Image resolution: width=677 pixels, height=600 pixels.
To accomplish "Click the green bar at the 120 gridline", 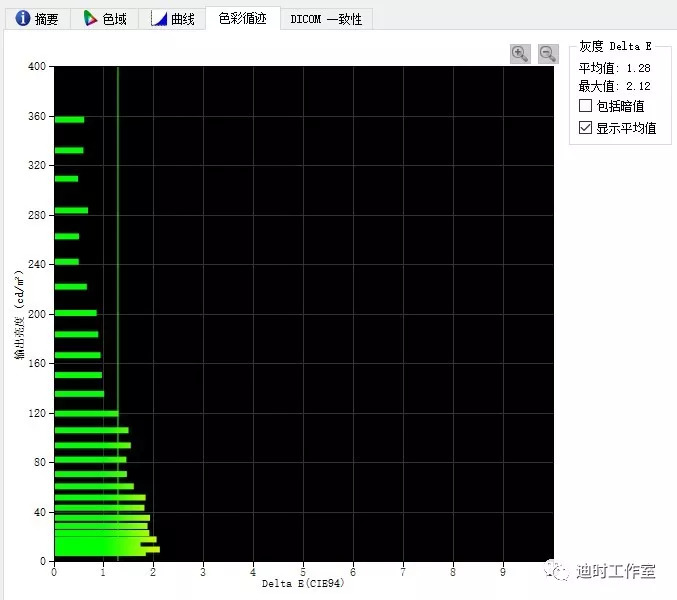I will 87,414.
